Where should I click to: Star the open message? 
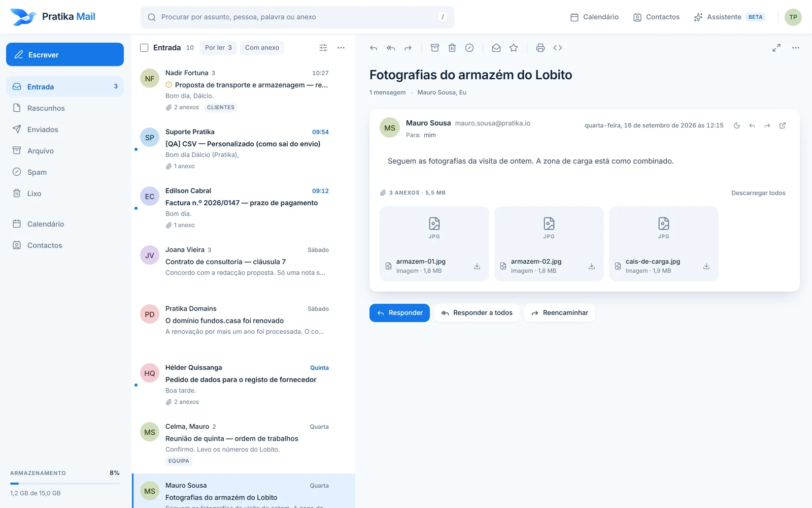tap(514, 48)
